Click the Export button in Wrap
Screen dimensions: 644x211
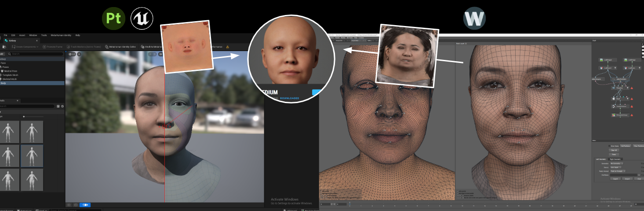[x=615, y=179]
